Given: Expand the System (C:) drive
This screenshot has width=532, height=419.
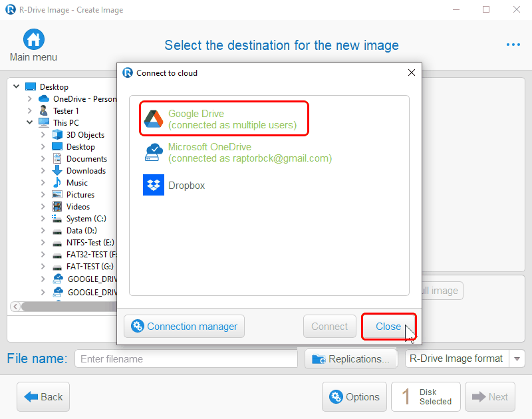Looking at the screenshot, I should 43,219.
